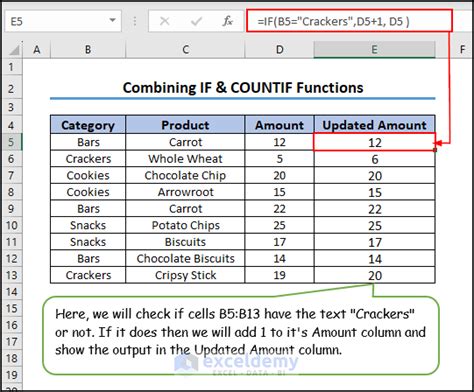474x392 pixels.
Task: Select column F header
Action: [x=462, y=50]
